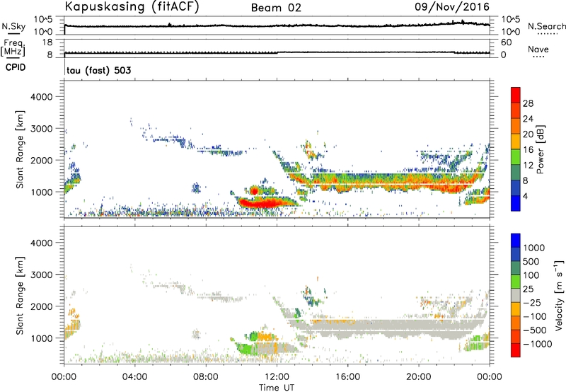Image resolution: width=566 pixels, height=392 pixels.
Task: Click the "12:00" time tick label
Action: (277, 377)
